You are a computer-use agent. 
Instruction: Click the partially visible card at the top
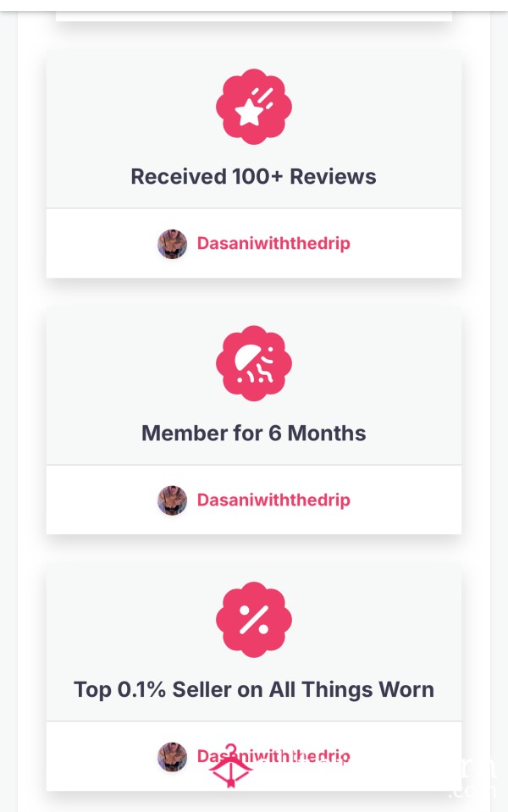(x=254, y=16)
